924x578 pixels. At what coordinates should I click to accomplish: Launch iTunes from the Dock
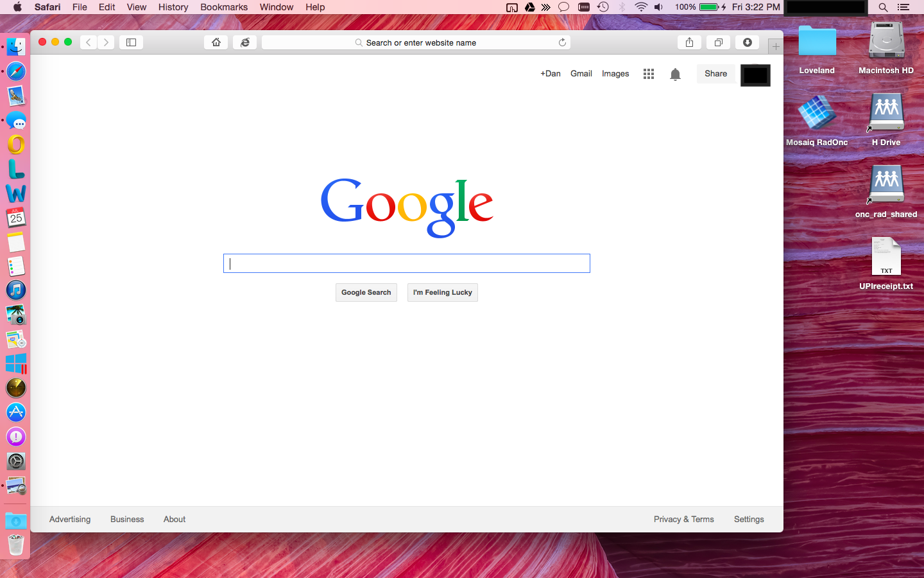pyautogui.click(x=16, y=290)
